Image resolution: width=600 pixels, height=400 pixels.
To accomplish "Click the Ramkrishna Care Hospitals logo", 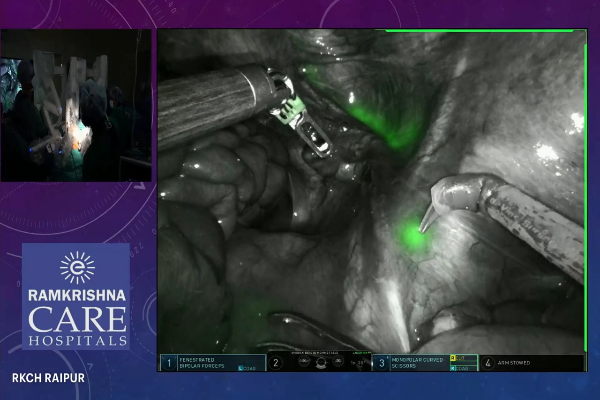I will pyautogui.click(x=76, y=297).
